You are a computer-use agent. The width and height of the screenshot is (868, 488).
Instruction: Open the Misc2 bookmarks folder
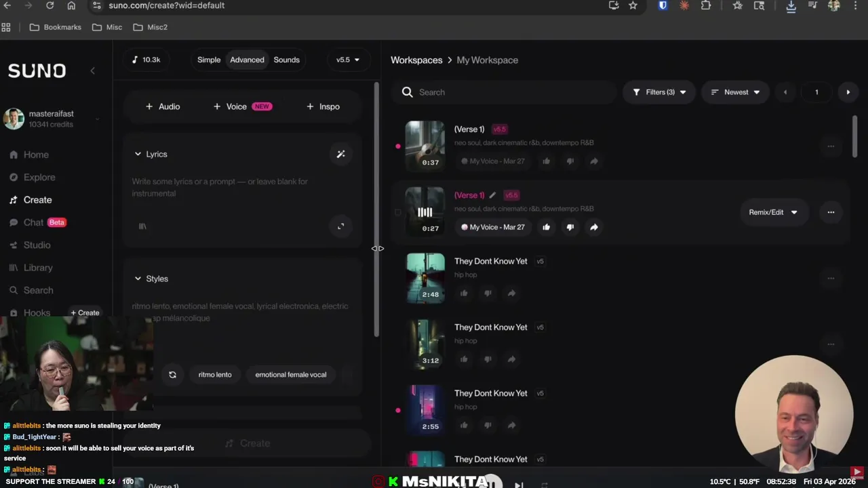click(x=151, y=27)
